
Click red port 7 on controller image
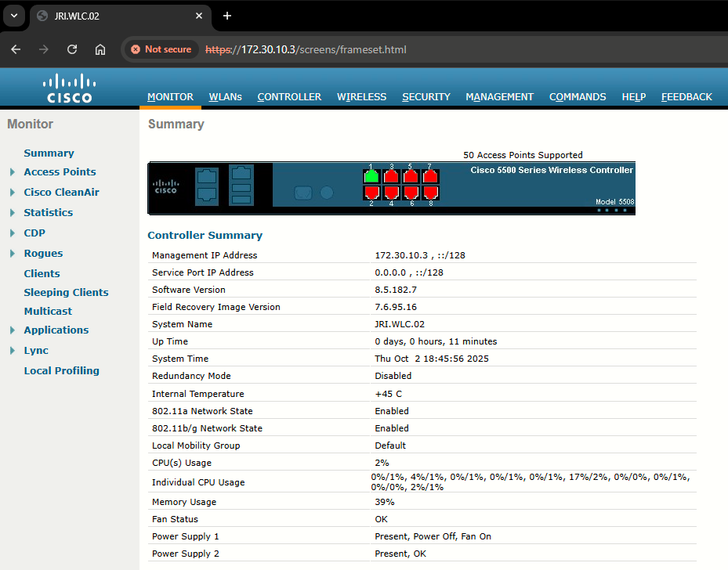click(x=430, y=177)
